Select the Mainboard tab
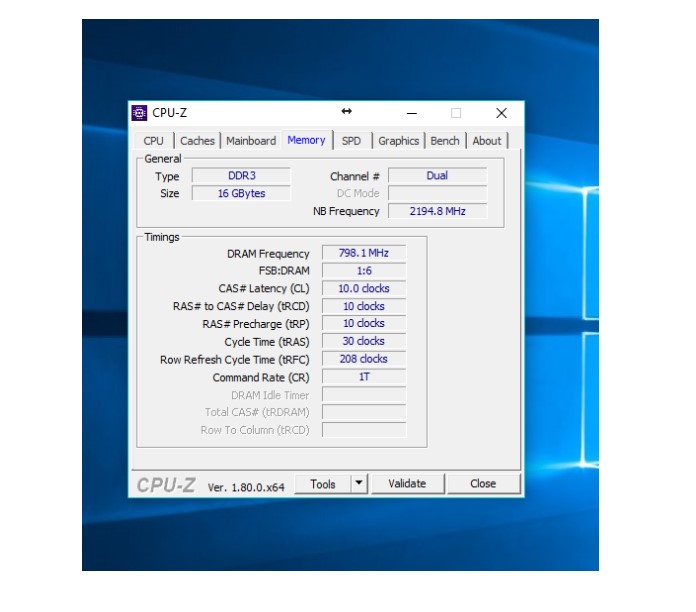This screenshot has height=612, width=696. 251,141
